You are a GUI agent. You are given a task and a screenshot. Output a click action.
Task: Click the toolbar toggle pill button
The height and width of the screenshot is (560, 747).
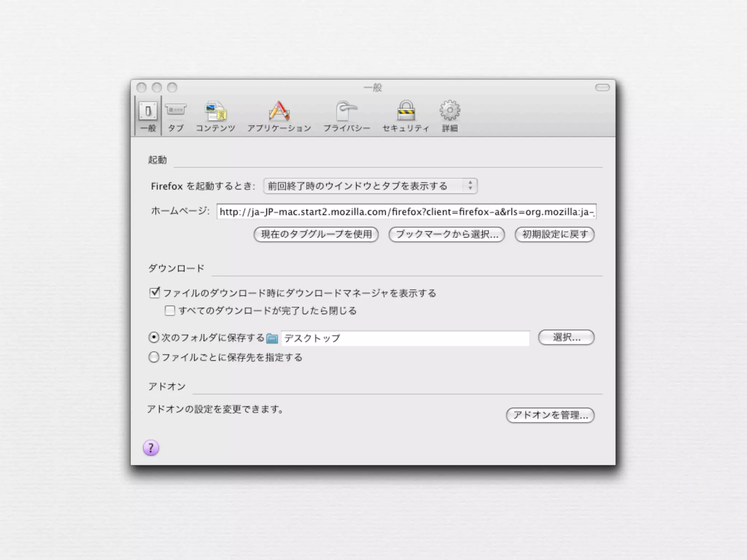click(x=602, y=87)
